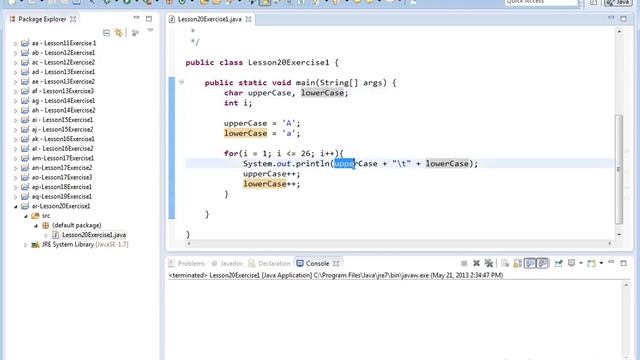Screen dimensions: 640x360
Task: Switch to the Javadoc tab
Action: click(x=227, y=264)
